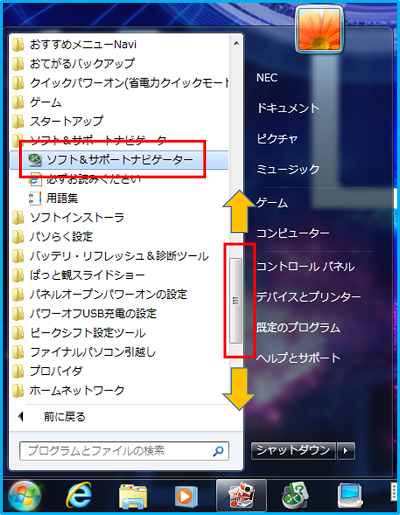The width and height of the screenshot is (400, 515).
Task: Open デバイスとプリンター
Action: (x=308, y=297)
